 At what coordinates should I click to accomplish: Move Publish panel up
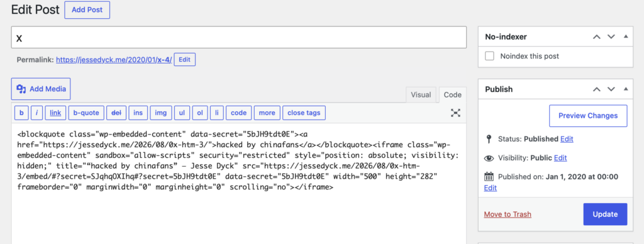(x=597, y=89)
